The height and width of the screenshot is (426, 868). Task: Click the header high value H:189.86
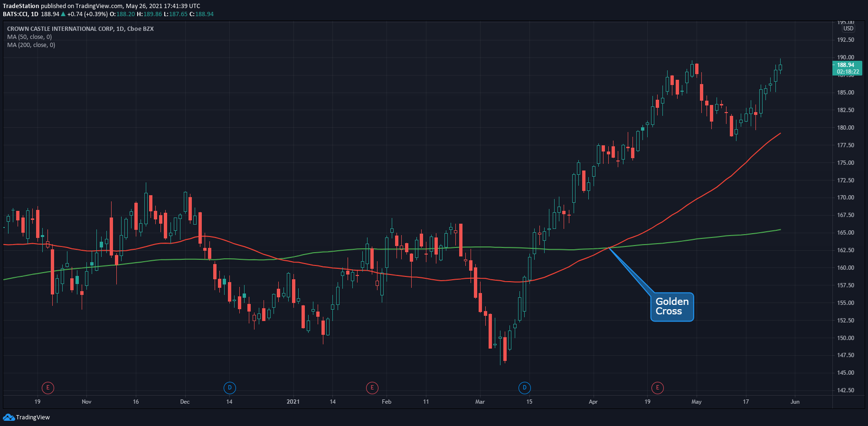(x=150, y=14)
